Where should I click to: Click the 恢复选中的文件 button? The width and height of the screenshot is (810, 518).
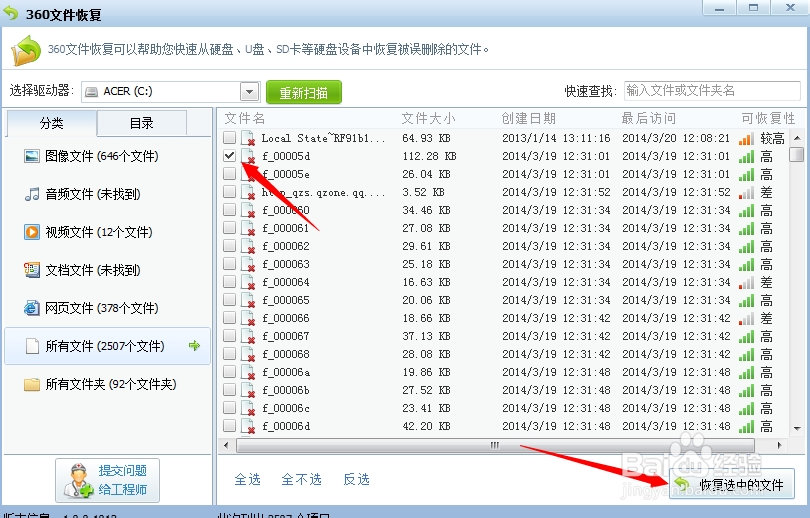[731, 484]
